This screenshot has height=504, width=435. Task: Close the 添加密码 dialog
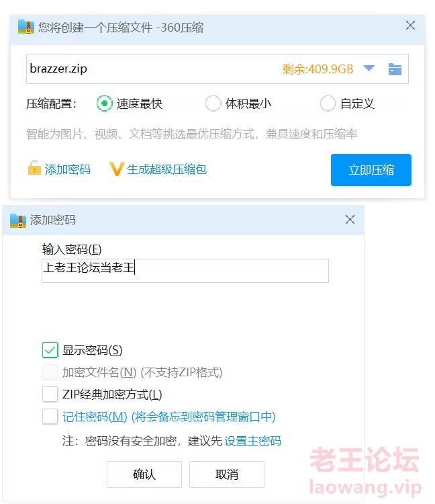pos(350,220)
